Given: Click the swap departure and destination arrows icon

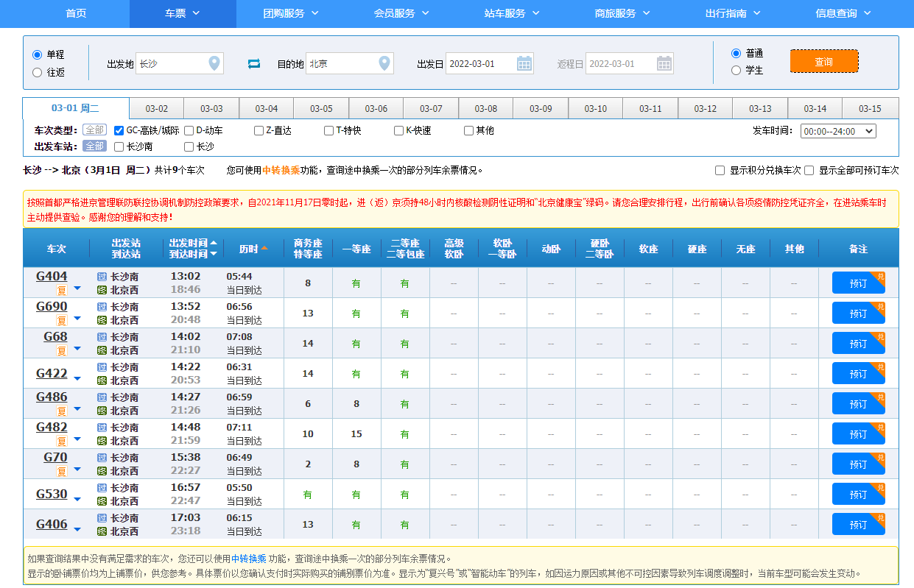Looking at the screenshot, I should click(253, 63).
